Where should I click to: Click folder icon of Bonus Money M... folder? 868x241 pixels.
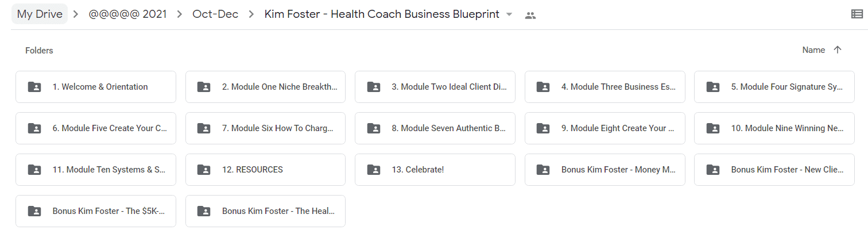[543, 170]
